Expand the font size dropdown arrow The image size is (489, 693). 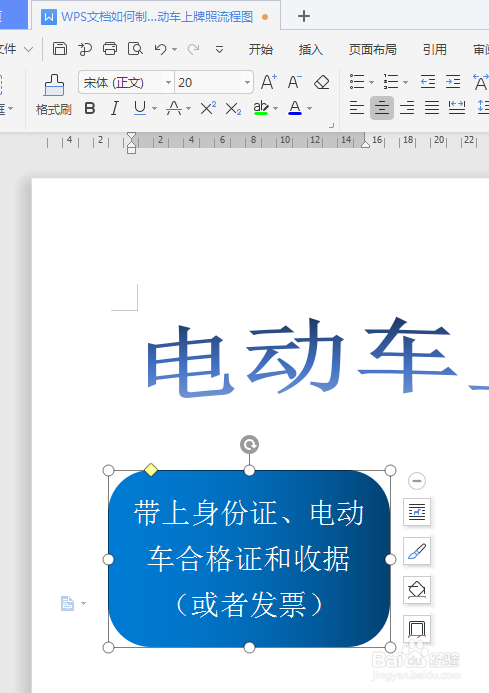(247, 82)
